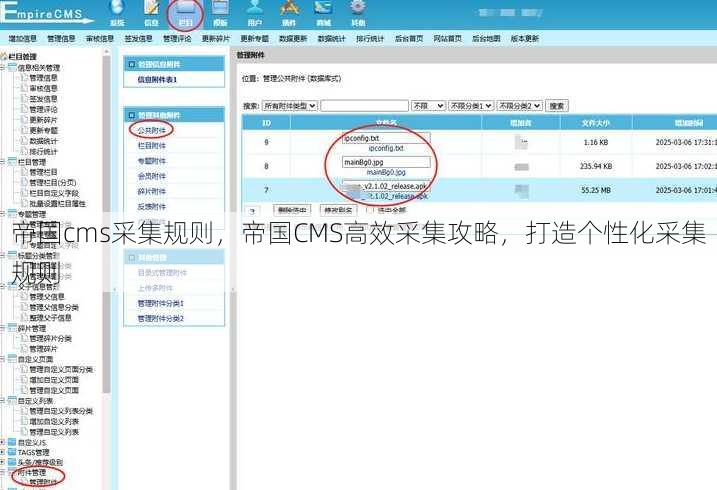This screenshot has width=717, height=490.
Task: Select 管理栏目(分页) in the sidebar tree
Action: point(53,182)
